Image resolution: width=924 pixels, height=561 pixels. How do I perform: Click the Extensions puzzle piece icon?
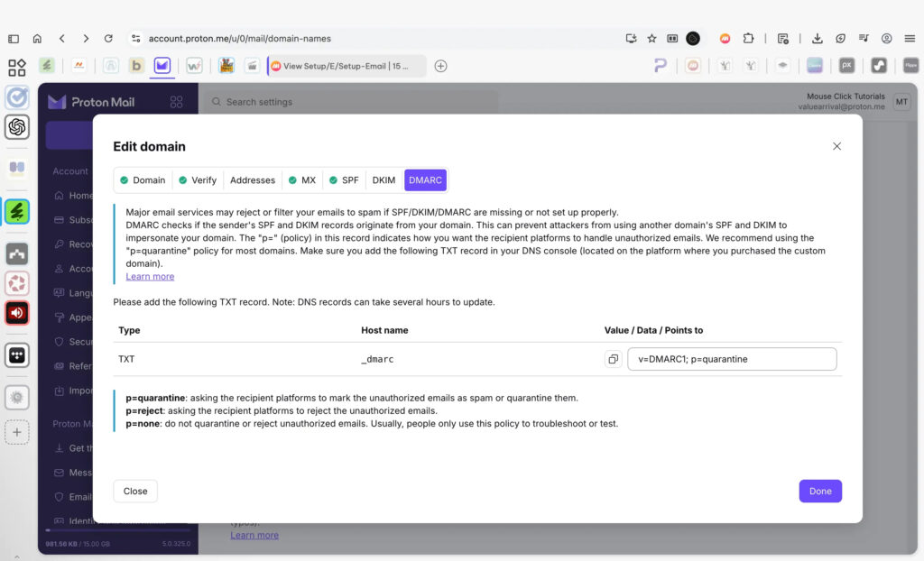(748, 39)
